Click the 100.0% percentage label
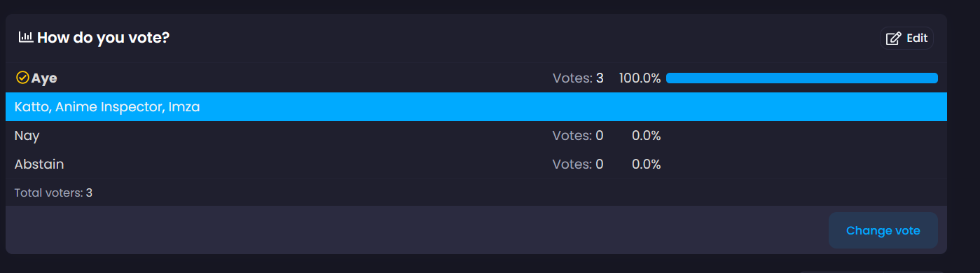 [x=640, y=78]
